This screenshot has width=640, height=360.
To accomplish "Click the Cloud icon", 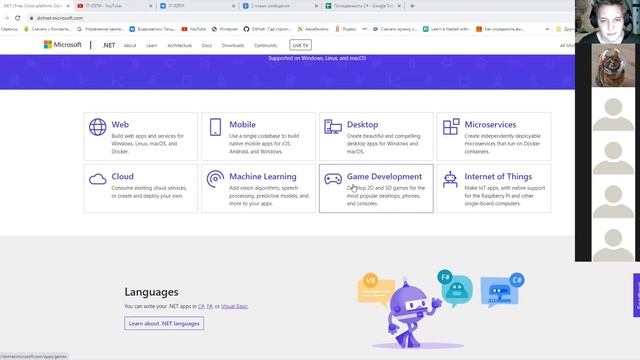I will 98,179.
